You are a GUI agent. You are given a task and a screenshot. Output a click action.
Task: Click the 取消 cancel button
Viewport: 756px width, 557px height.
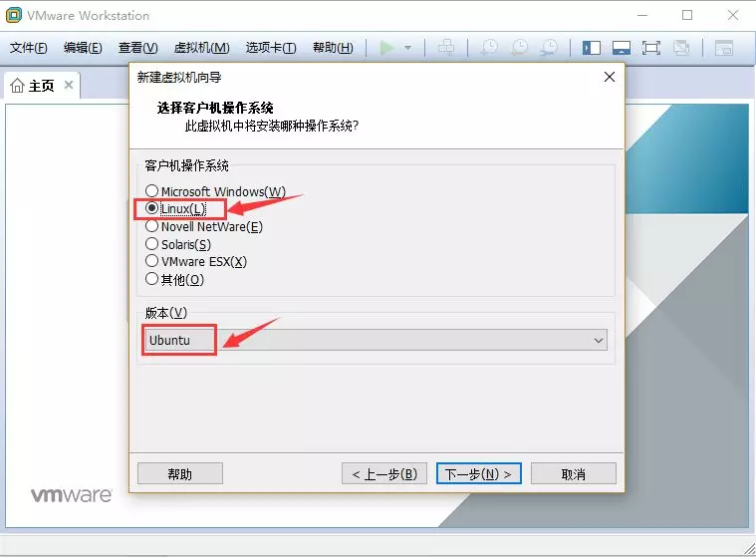(574, 473)
